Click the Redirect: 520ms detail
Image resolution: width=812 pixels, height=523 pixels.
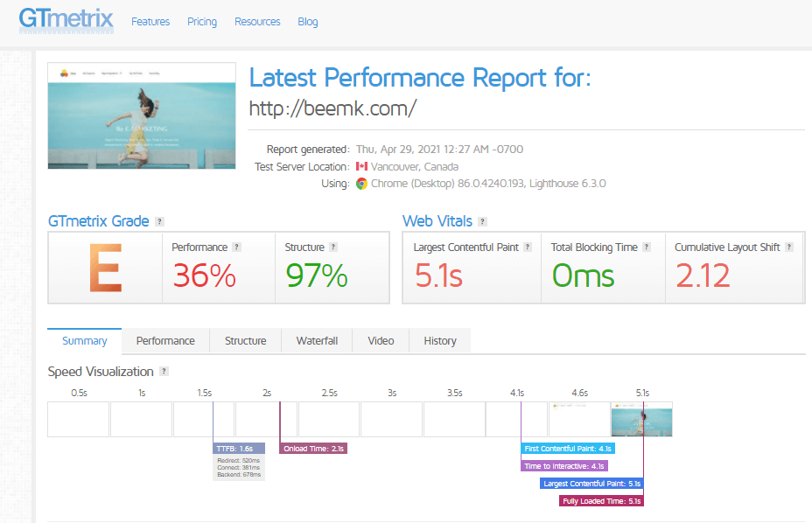[239, 460]
